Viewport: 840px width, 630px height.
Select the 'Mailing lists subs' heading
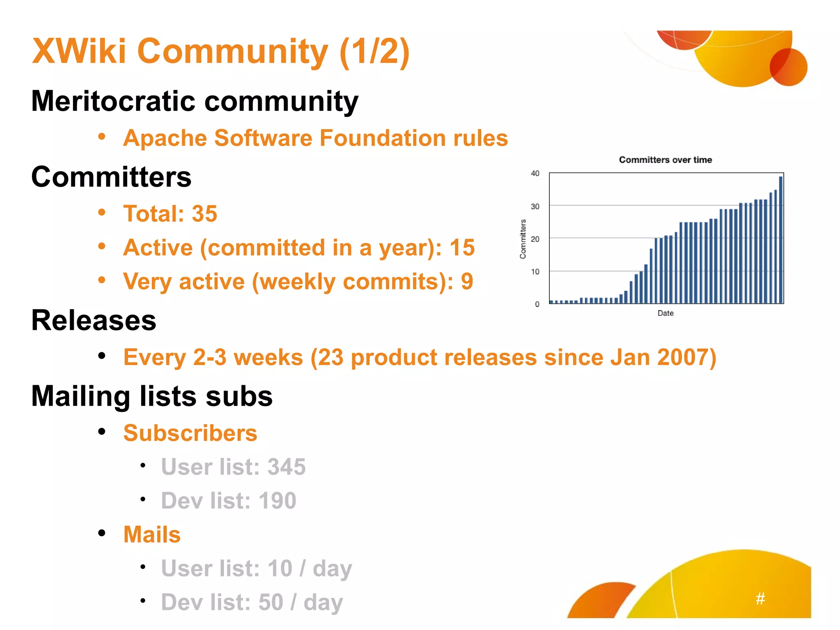coord(152,396)
